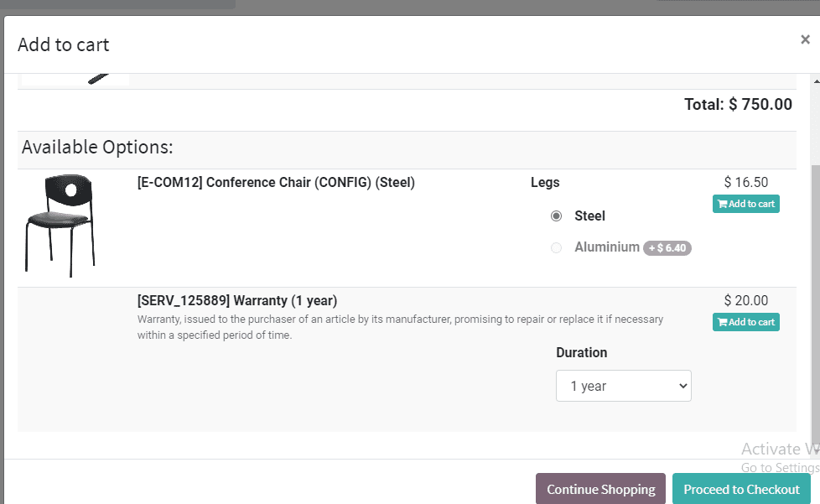Close the Add to cart dialog

click(x=805, y=39)
